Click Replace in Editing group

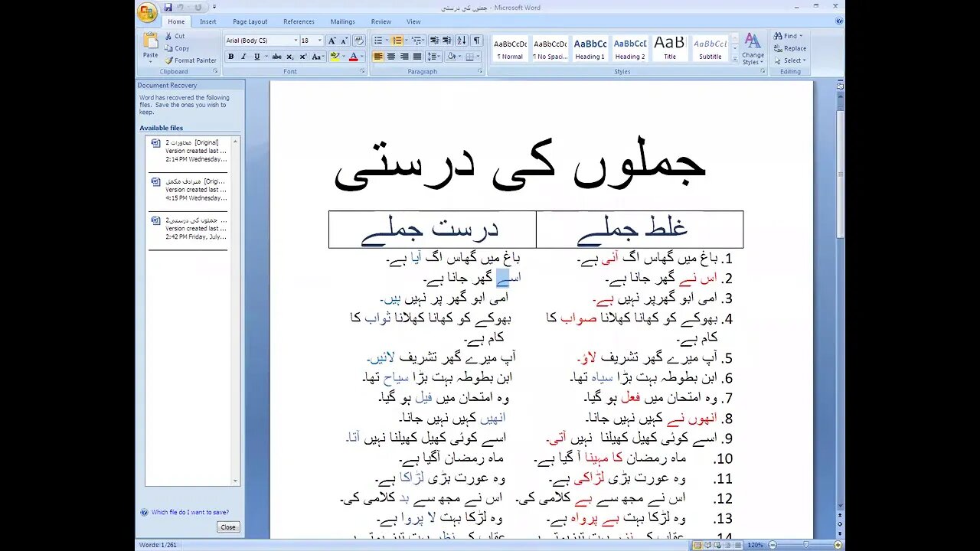(790, 48)
